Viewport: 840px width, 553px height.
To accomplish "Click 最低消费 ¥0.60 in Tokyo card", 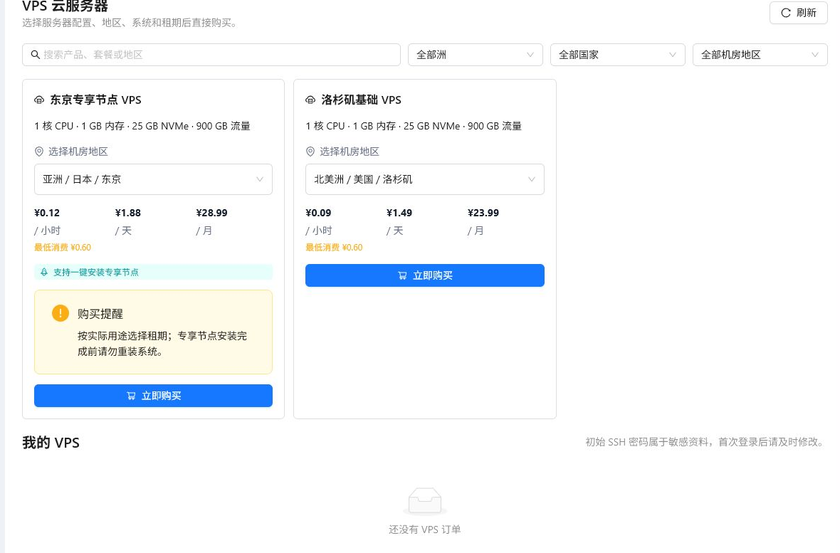I will coord(63,248).
